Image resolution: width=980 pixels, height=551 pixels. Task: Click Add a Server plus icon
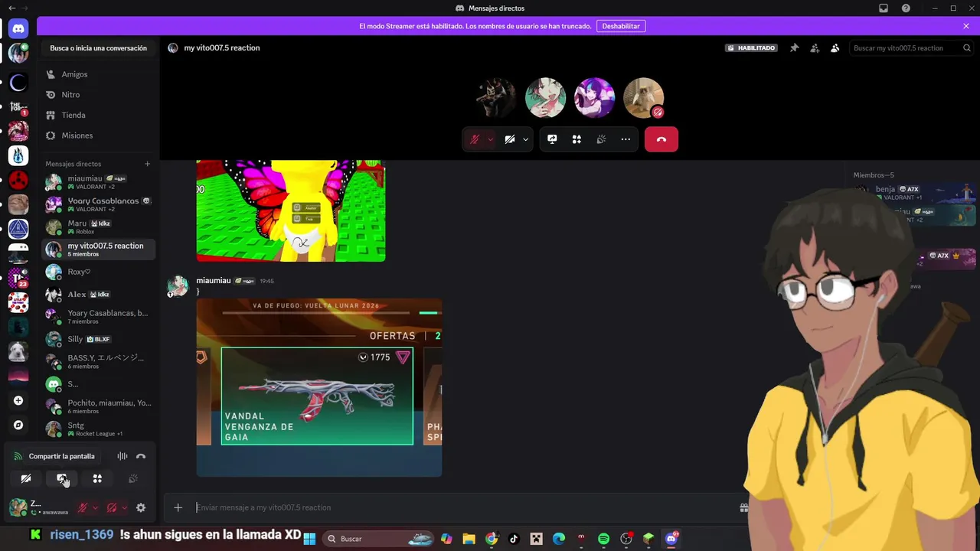[x=18, y=400]
